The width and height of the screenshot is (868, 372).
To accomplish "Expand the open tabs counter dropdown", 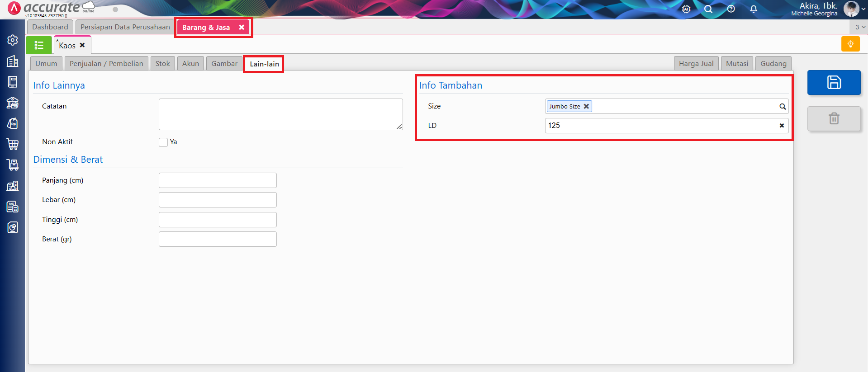I will (x=860, y=27).
